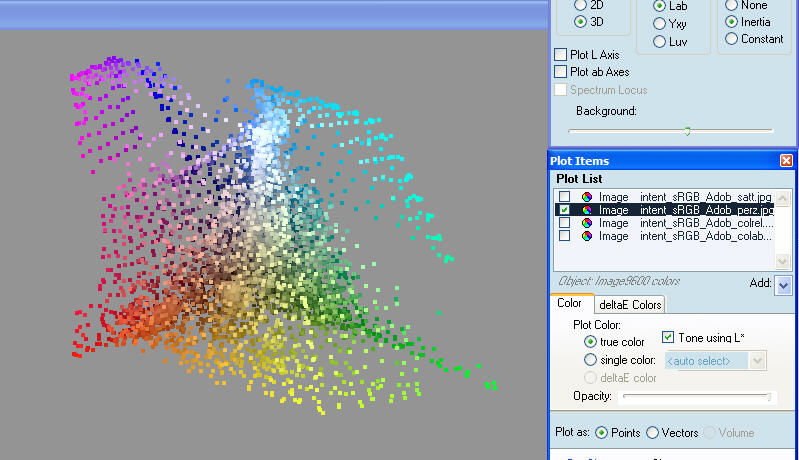
Task: Select the intent_sRGB_Adob_colrel image list entry
Action: click(x=706, y=223)
